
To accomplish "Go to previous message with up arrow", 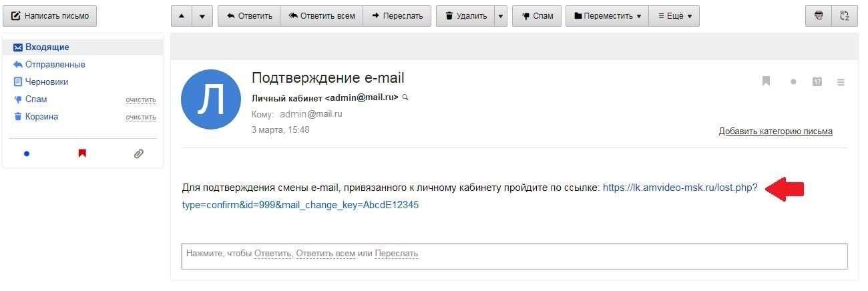I will 182,16.
